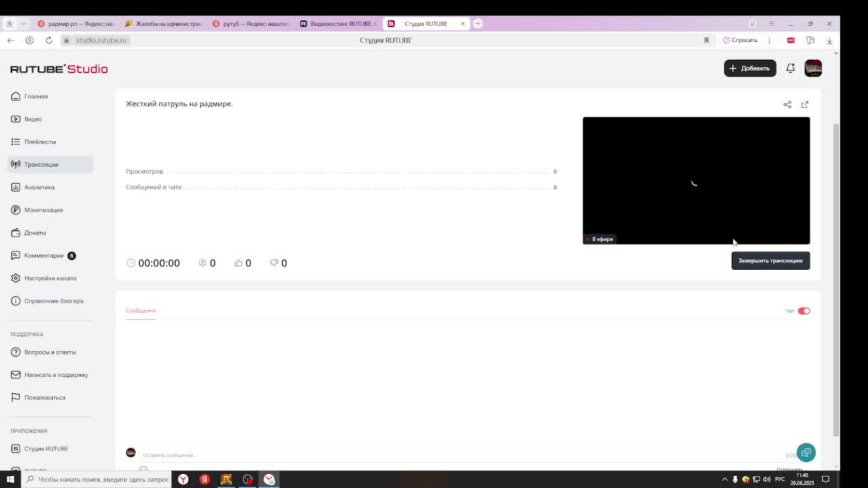This screenshot has width=868, height=488.
Task: Open Справочник блогера
Action: [x=54, y=301]
